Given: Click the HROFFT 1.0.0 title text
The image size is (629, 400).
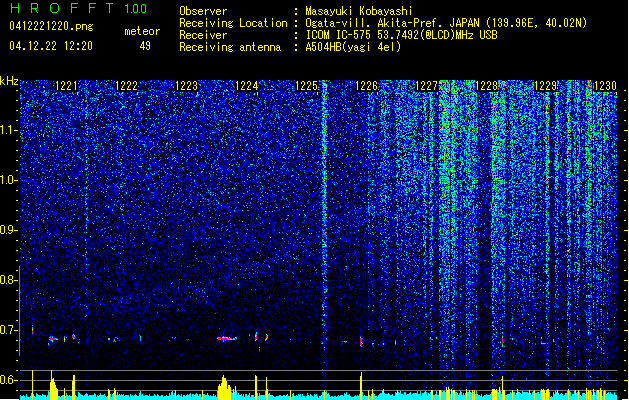Looking at the screenshot, I should [x=78, y=8].
